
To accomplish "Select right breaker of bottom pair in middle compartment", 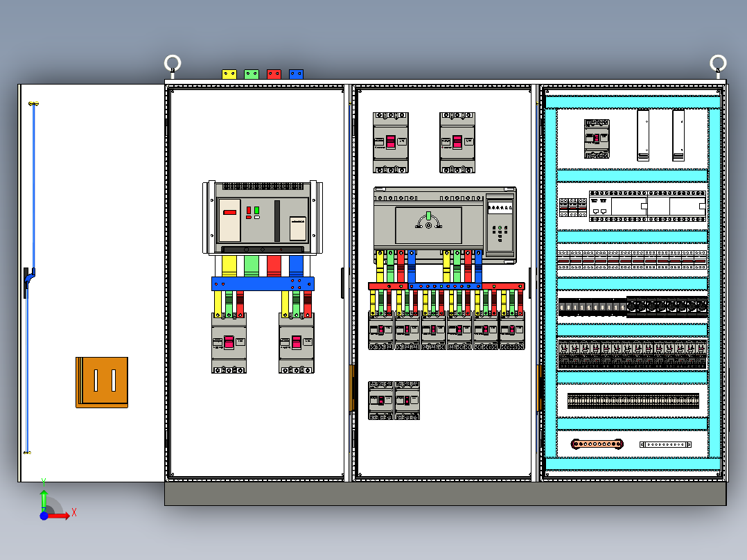I will coord(407,401).
